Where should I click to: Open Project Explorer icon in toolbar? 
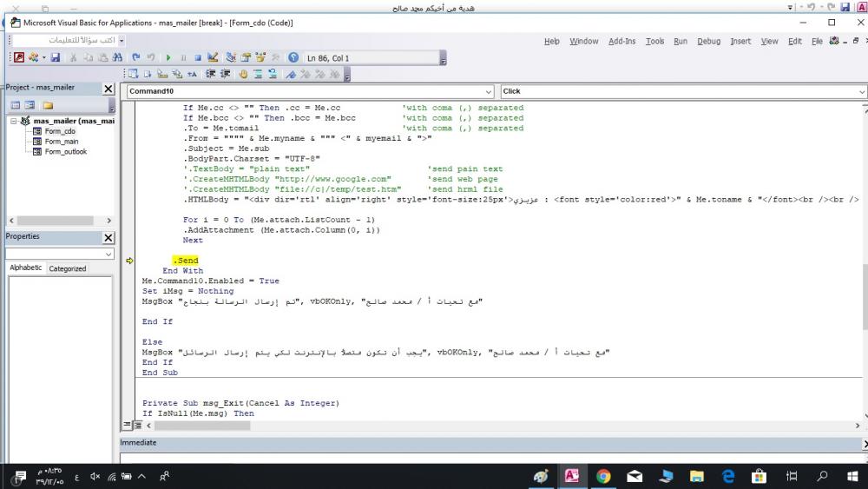231,57
